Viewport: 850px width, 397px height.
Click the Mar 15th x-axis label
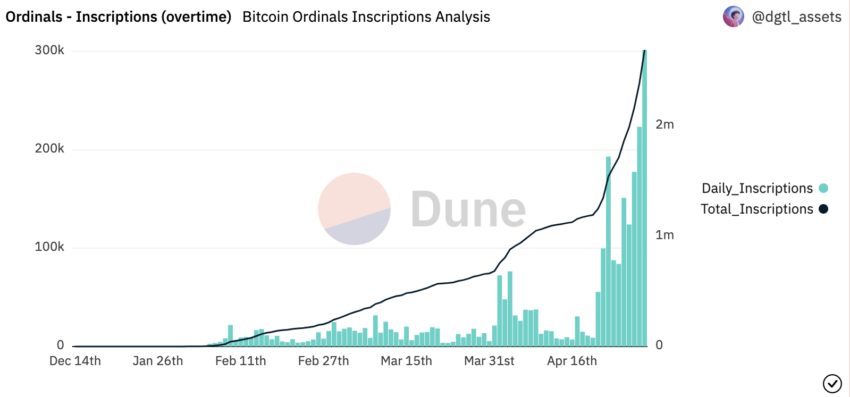tap(407, 361)
